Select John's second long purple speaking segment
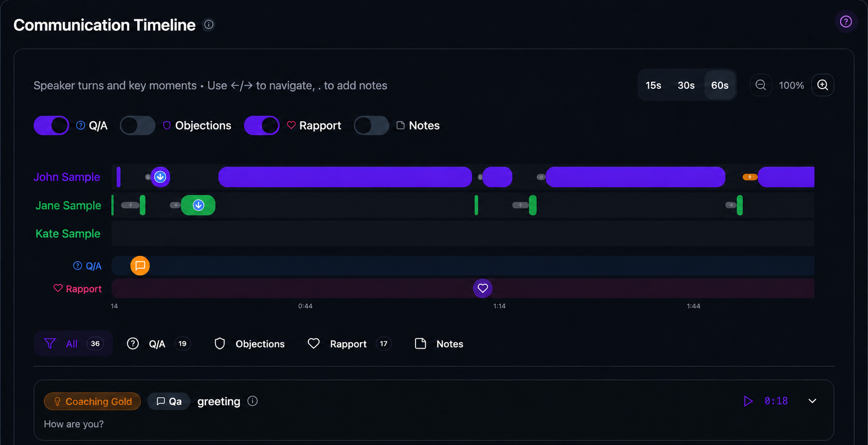 click(x=636, y=177)
